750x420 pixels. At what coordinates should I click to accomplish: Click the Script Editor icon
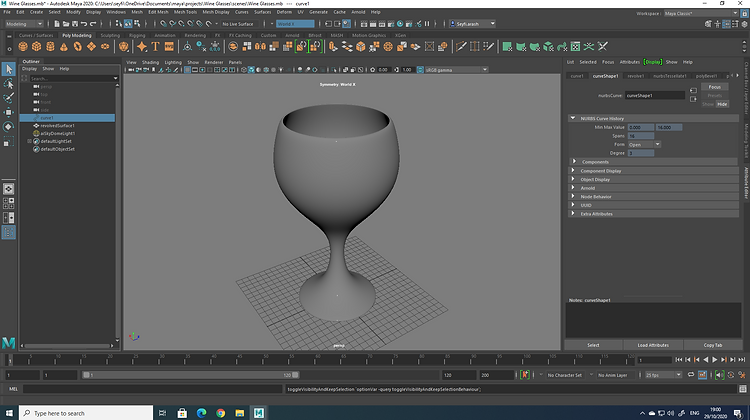[742, 389]
